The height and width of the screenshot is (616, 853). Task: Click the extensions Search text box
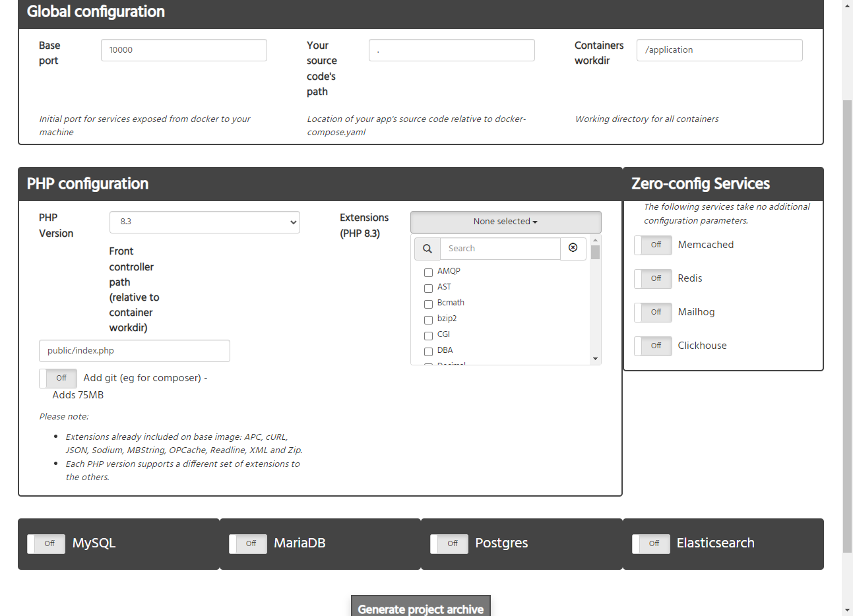tap(500, 249)
